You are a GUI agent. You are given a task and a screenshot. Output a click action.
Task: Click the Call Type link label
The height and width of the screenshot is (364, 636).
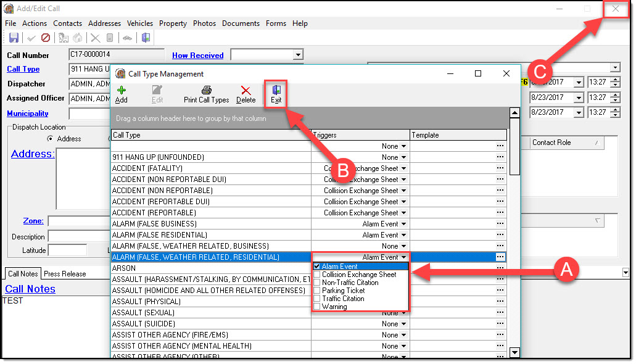23,69
